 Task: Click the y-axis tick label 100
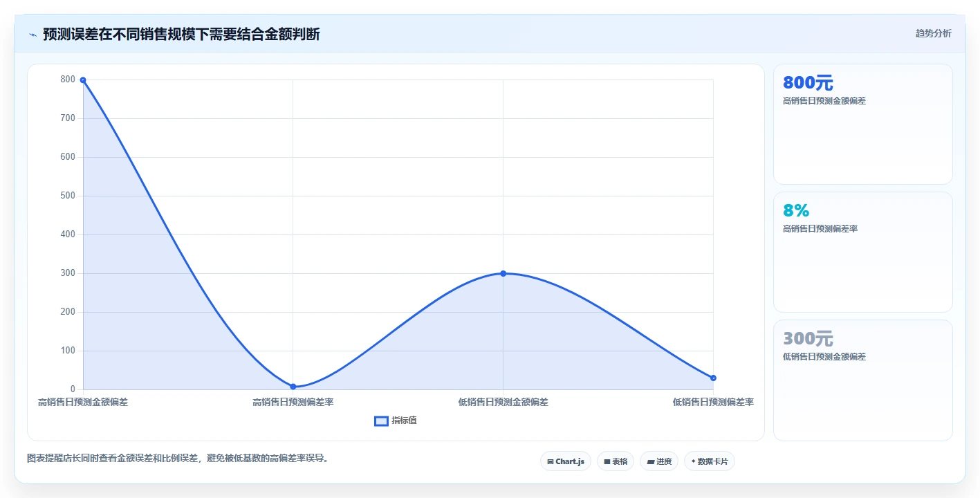pos(68,351)
